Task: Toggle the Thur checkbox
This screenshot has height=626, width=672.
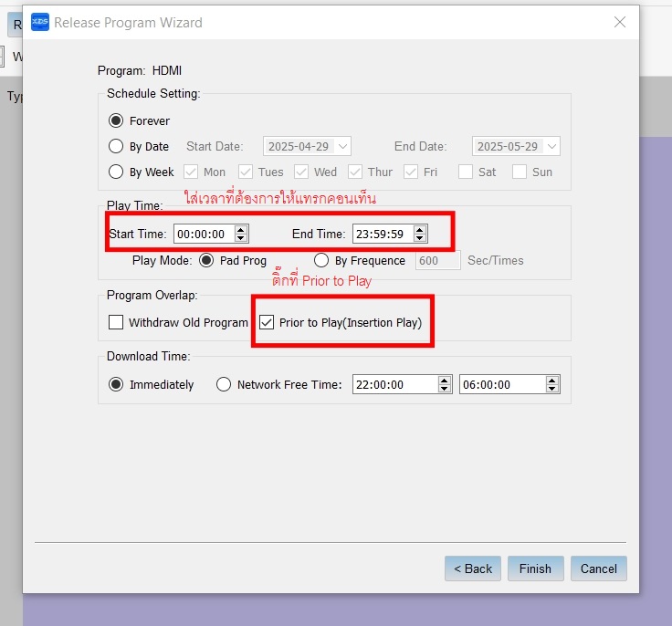Action: 355,172
